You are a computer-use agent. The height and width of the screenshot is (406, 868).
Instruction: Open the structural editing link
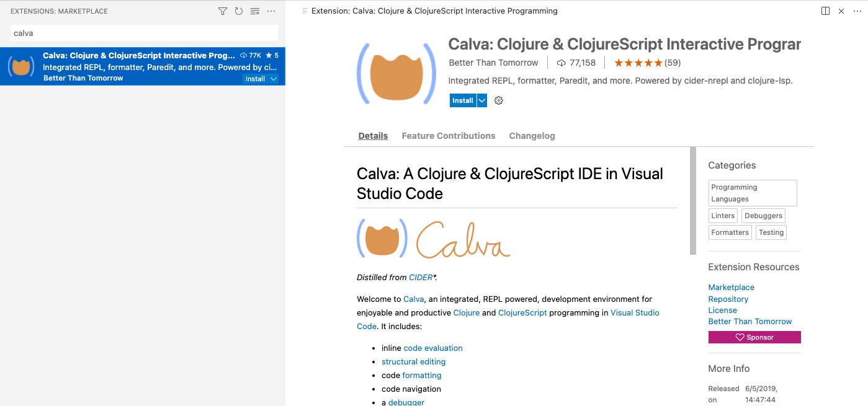(413, 361)
